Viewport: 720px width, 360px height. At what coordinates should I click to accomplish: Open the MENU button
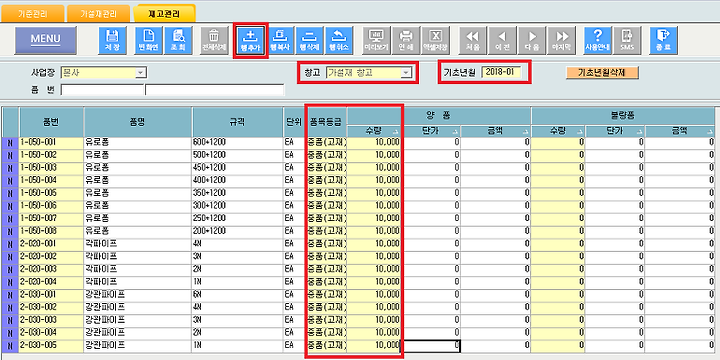pyautogui.click(x=45, y=40)
